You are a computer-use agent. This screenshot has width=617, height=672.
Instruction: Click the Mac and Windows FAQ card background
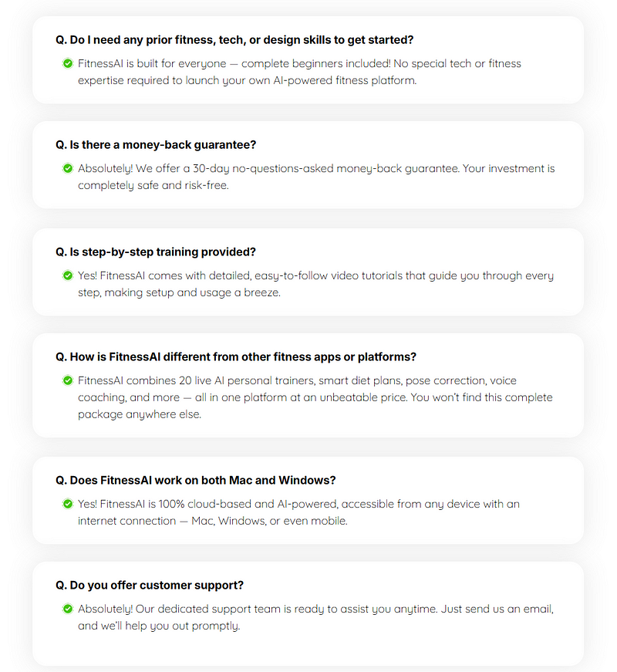[x=308, y=500]
